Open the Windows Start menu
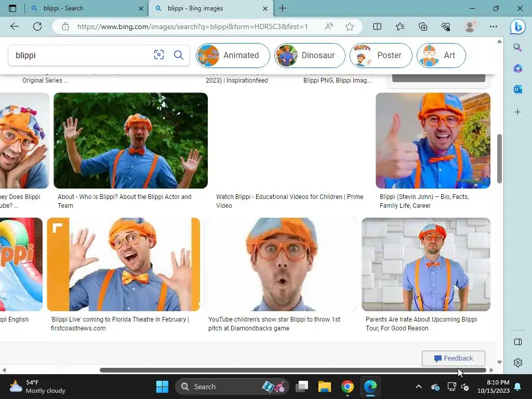532x399 pixels. click(x=162, y=387)
